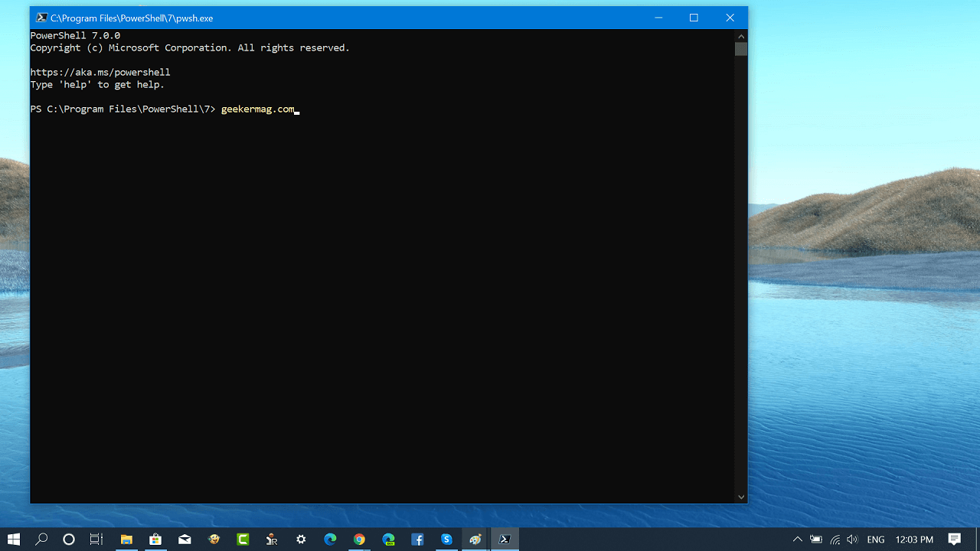Open Settings gear on taskbar
This screenshot has height=551, width=980.
[301, 540]
